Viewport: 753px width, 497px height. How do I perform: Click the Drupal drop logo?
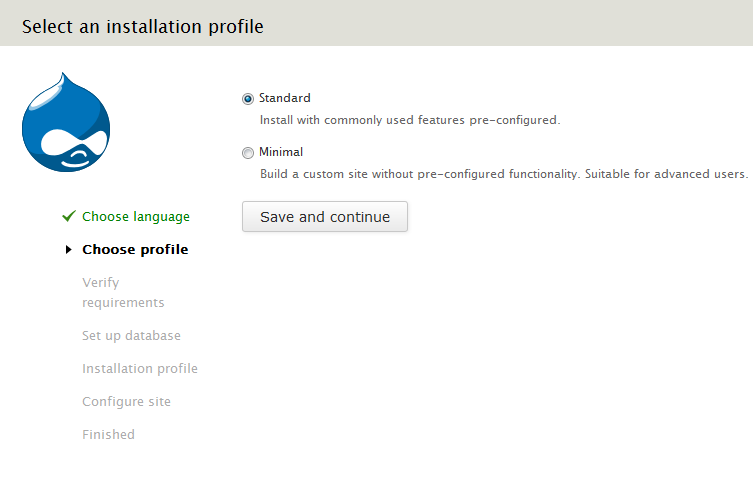pyautogui.click(x=65, y=123)
